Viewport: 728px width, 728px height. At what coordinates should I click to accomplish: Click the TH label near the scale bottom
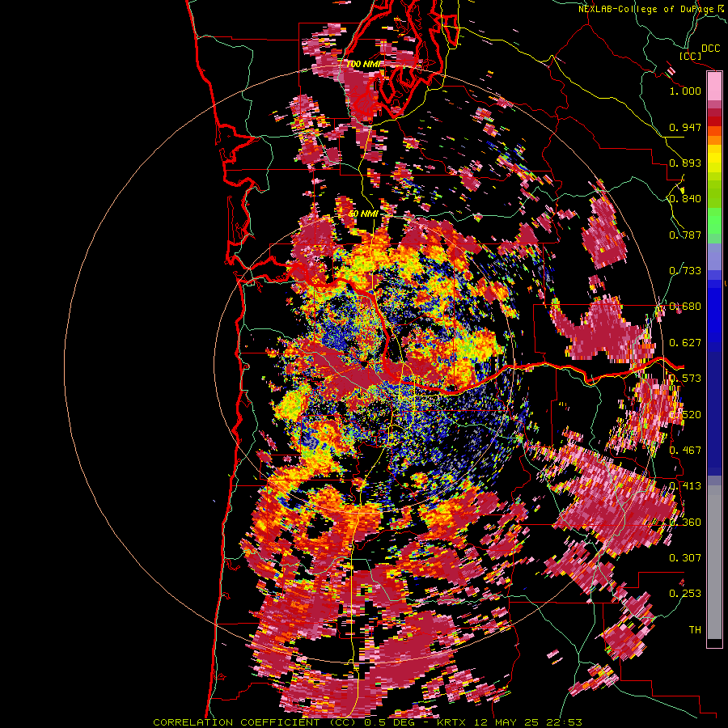(695, 629)
